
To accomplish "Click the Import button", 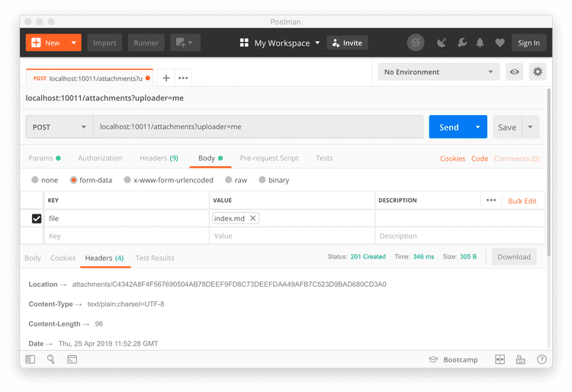I will (104, 43).
